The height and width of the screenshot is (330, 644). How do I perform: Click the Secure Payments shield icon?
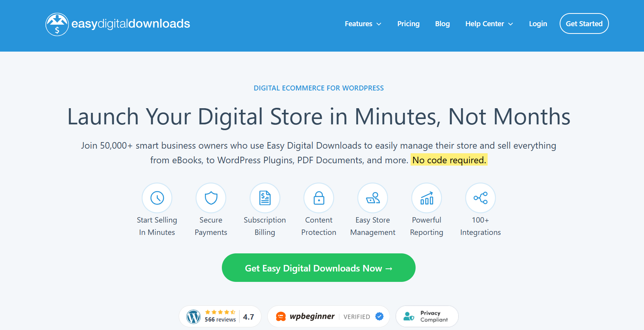click(x=211, y=198)
